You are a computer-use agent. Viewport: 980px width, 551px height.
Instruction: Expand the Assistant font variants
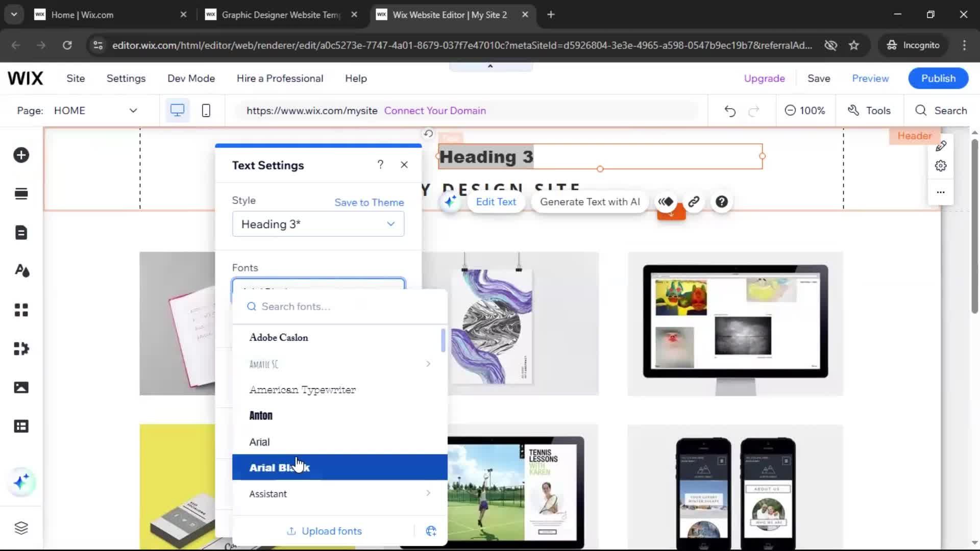pyautogui.click(x=428, y=493)
